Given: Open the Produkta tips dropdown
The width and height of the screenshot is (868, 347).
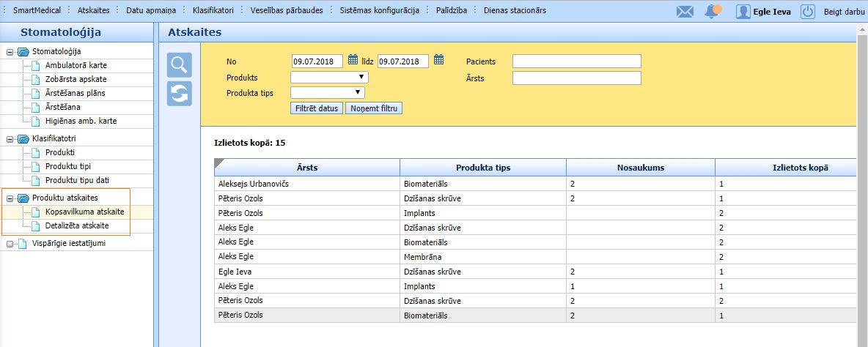Looking at the screenshot, I should coord(328,92).
